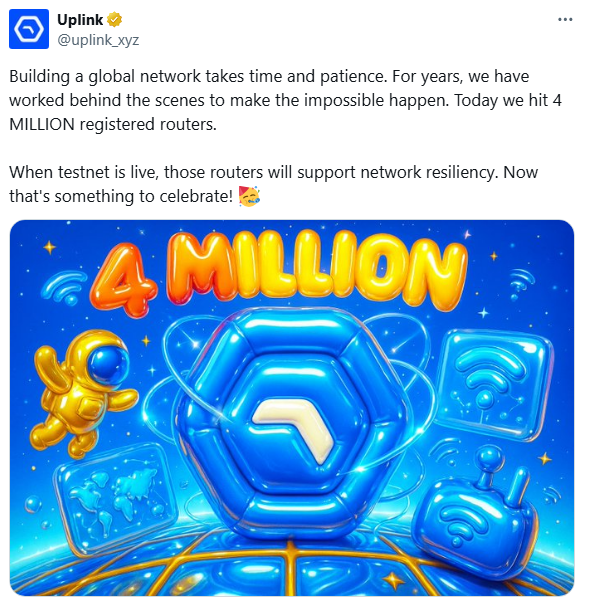Click the Uplink display name
590x606 pixels.
(x=80, y=20)
